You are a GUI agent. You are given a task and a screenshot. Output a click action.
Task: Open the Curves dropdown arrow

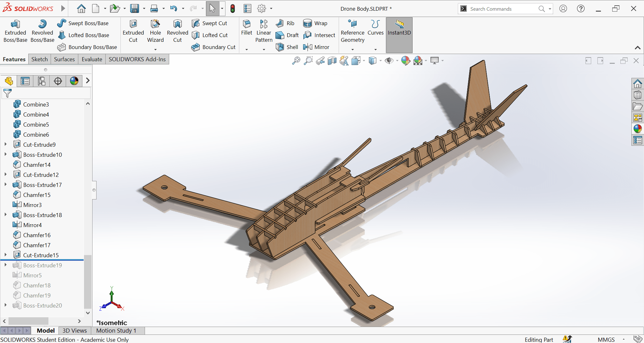(375, 49)
